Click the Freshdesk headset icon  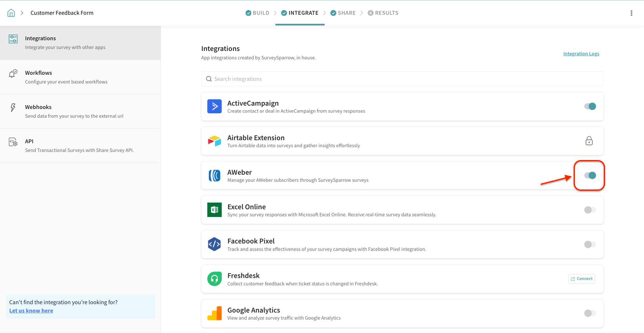[214, 279]
